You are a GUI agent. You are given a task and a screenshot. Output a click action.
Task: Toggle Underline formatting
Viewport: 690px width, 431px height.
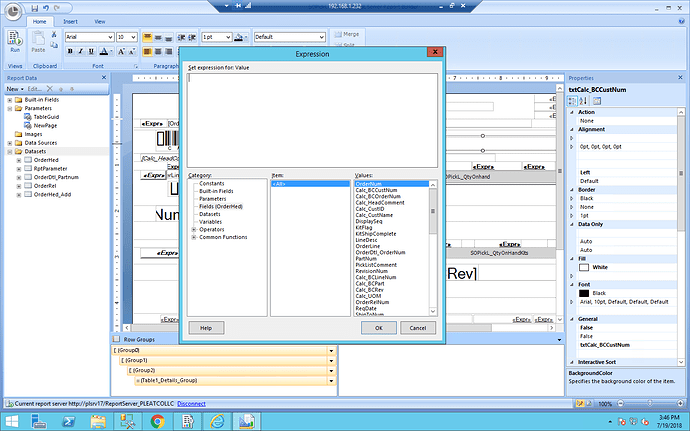[x=91, y=52]
